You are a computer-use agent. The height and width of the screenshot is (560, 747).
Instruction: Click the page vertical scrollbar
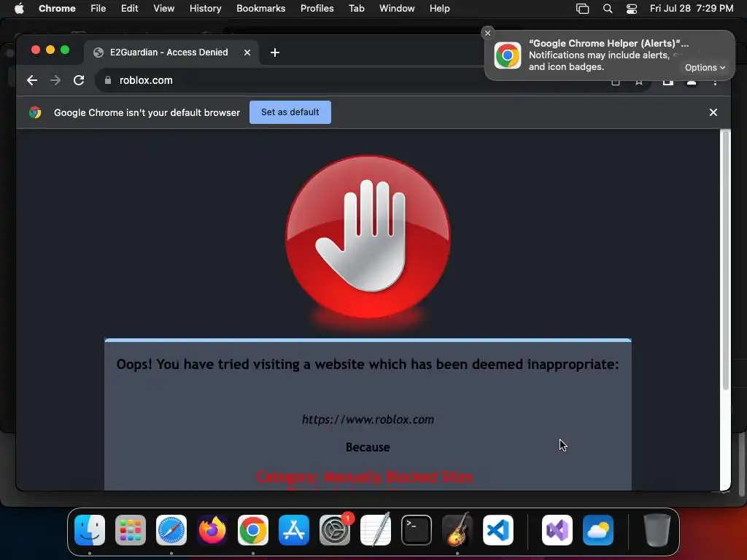726,262
